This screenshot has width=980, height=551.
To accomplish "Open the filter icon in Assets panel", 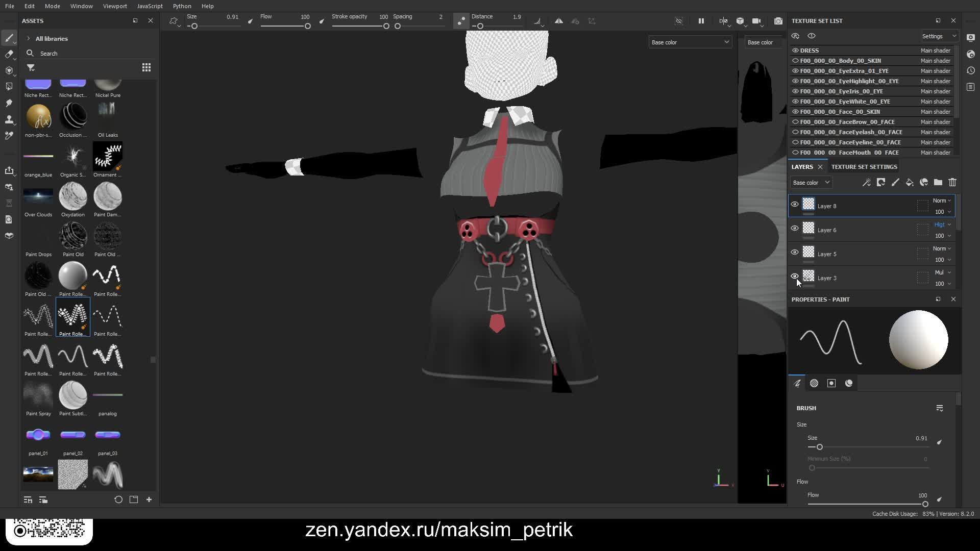I will (x=31, y=67).
